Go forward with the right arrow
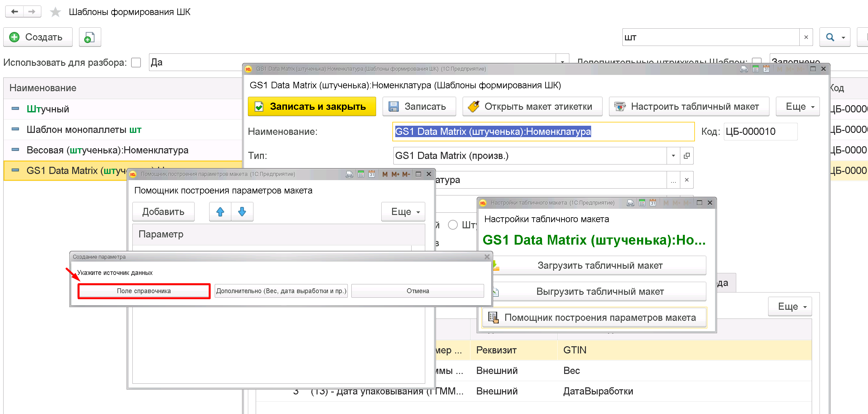This screenshot has width=868, height=414. coord(32,12)
